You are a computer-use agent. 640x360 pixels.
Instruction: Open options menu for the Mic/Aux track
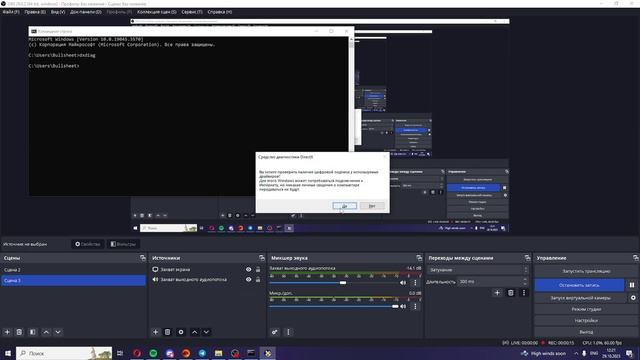(x=416, y=306)
